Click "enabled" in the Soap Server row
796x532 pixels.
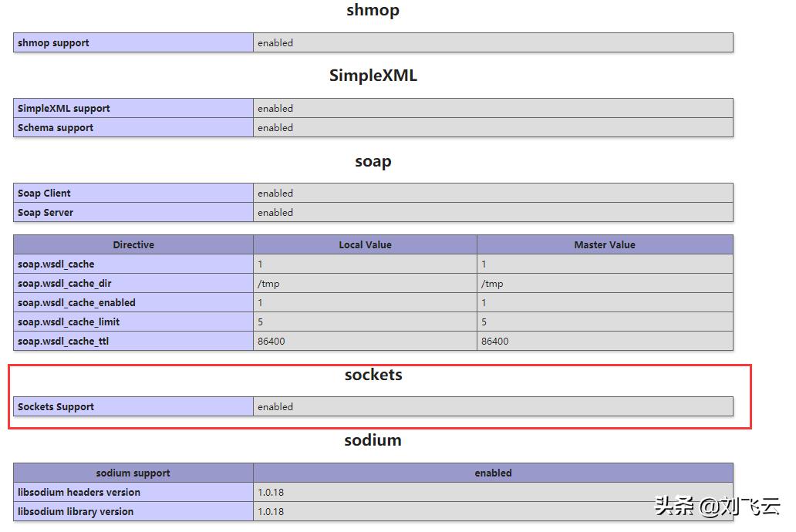tap(275, 212)
